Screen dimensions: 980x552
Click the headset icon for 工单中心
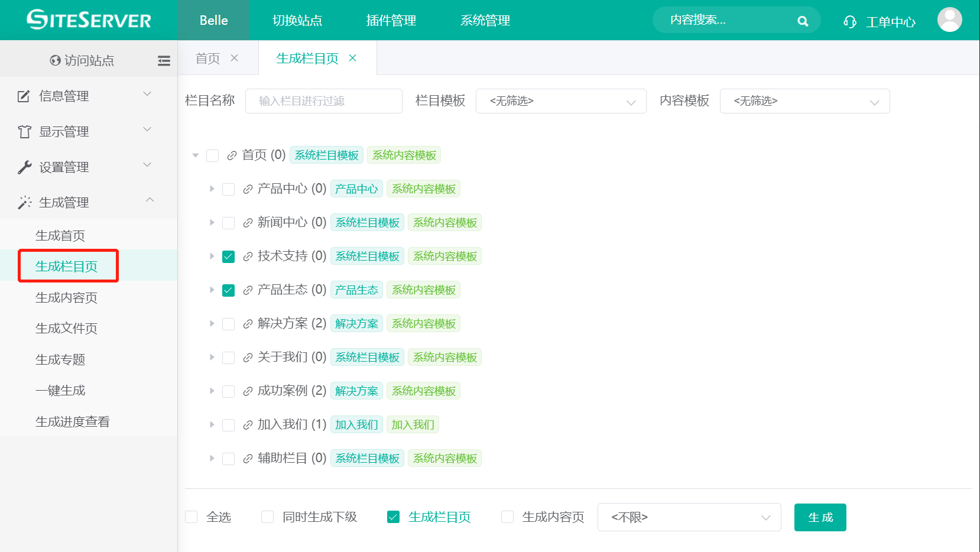pos(850,22)
